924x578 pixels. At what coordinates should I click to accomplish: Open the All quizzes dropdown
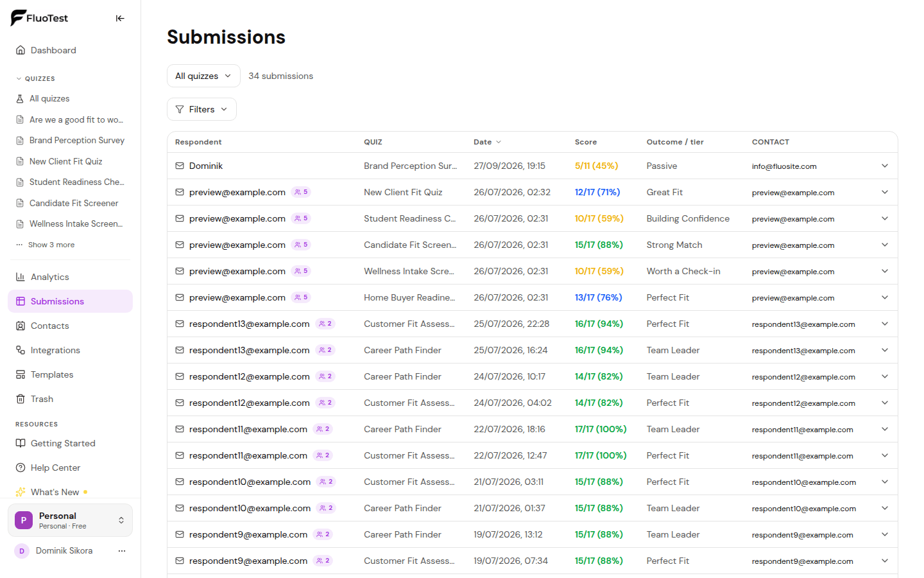coord(203,76)
